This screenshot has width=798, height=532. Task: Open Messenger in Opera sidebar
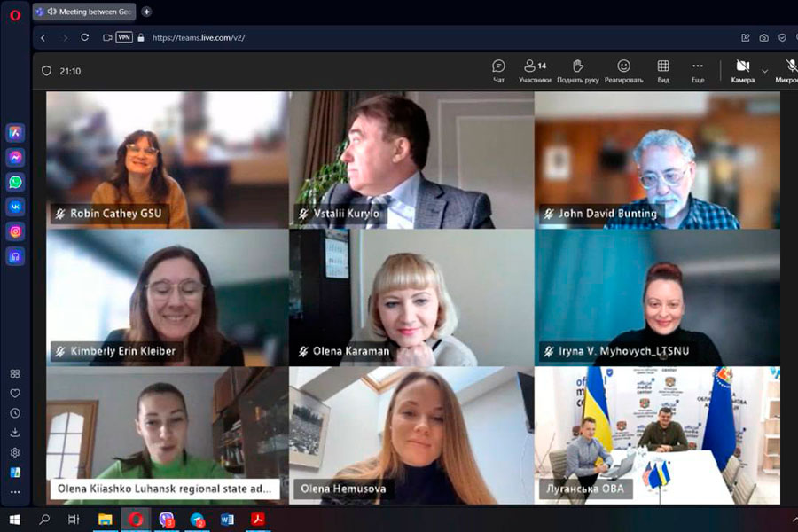15,158
